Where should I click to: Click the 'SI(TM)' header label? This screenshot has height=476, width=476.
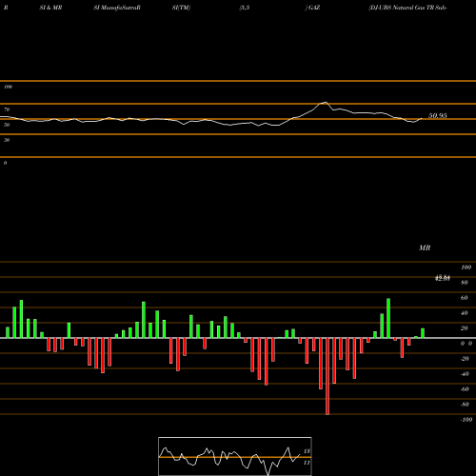click(x=181, y=8)
